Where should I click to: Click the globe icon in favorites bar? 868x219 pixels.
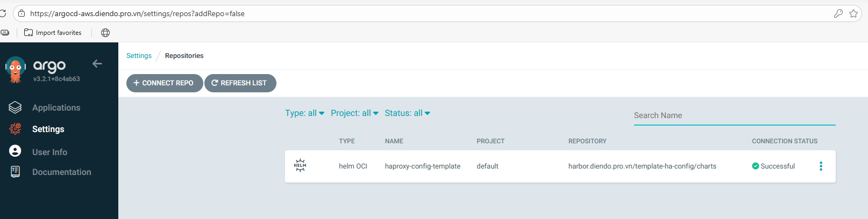click(x=105, y=33)
